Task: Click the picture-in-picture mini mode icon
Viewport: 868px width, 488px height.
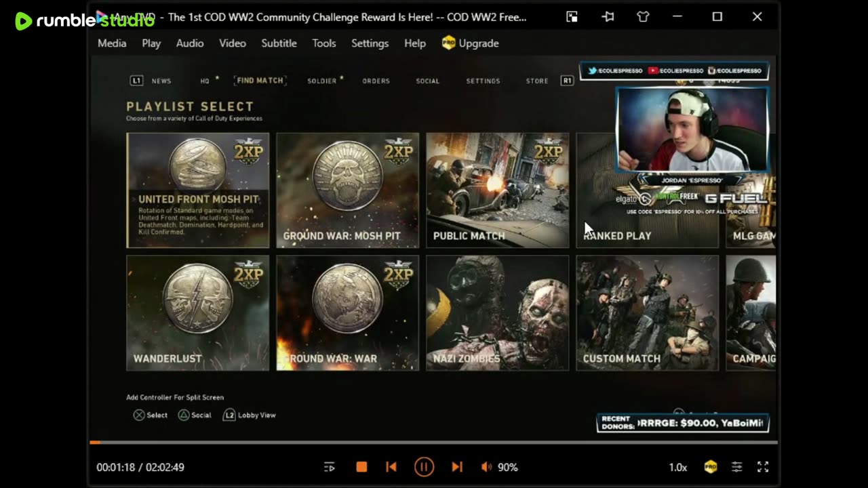Action: pyautogui.click(x=572, y=17)
